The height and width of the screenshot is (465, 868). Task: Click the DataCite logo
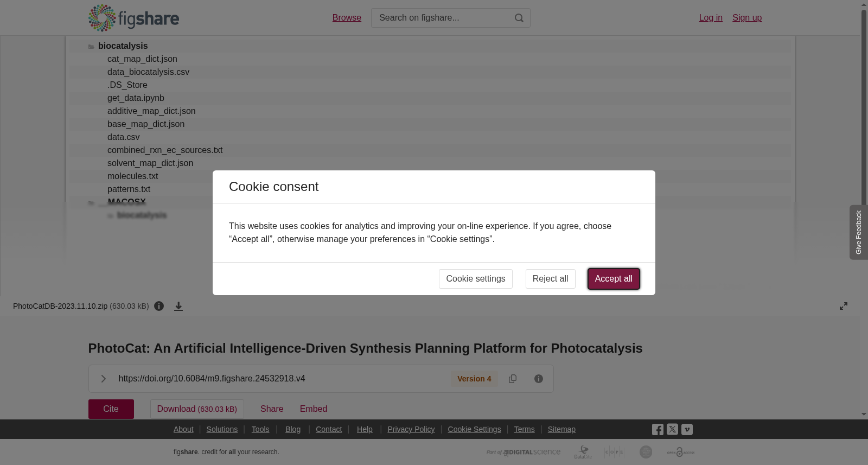583,452
